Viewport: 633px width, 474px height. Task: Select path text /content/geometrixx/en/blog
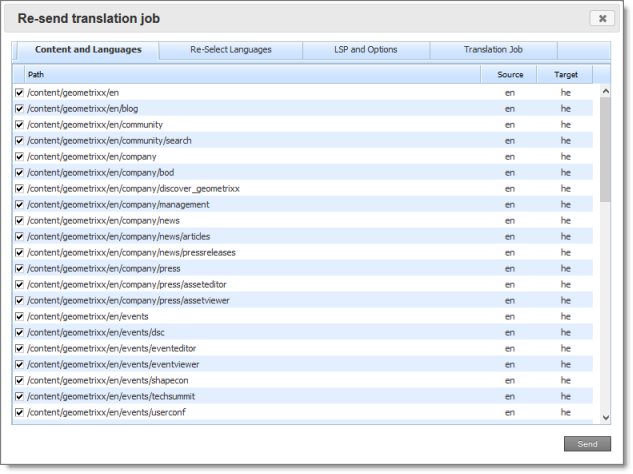pyautogui.click(x=82, y=109)
